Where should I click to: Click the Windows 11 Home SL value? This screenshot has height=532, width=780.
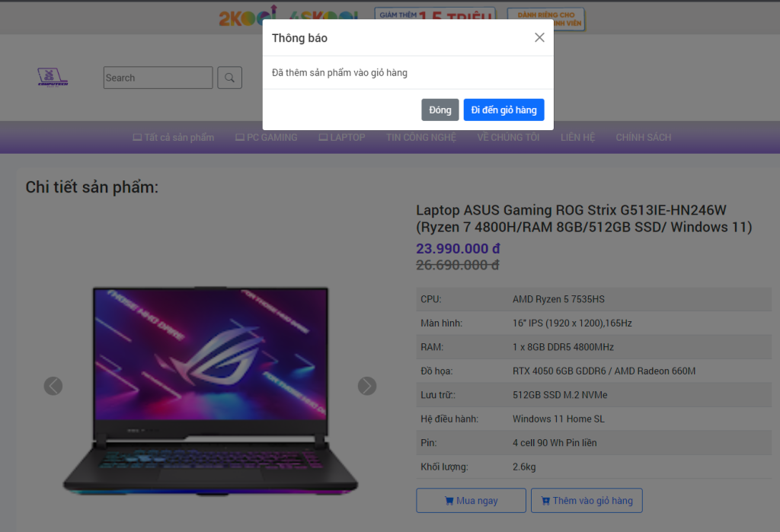tap(558, 419)
